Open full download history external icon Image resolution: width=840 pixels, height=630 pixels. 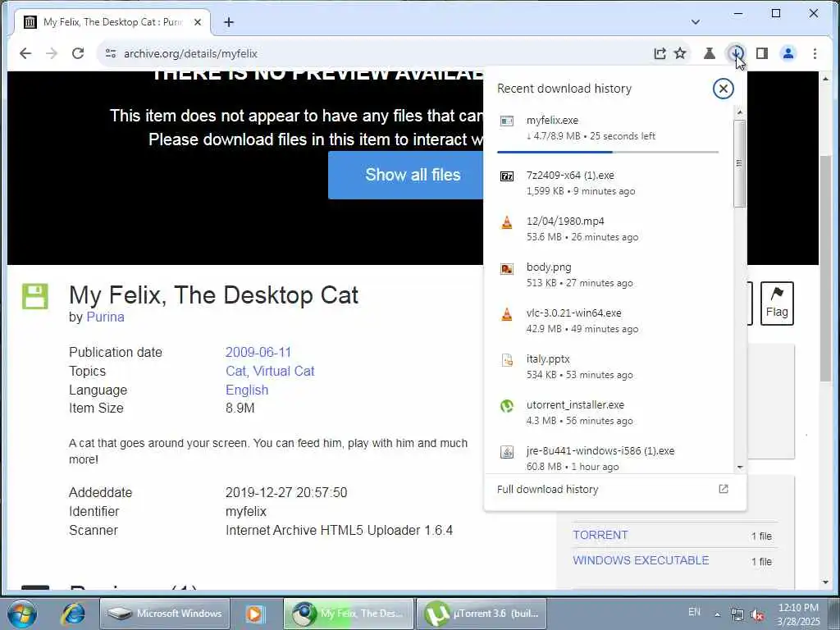click(x=724, y=489)
